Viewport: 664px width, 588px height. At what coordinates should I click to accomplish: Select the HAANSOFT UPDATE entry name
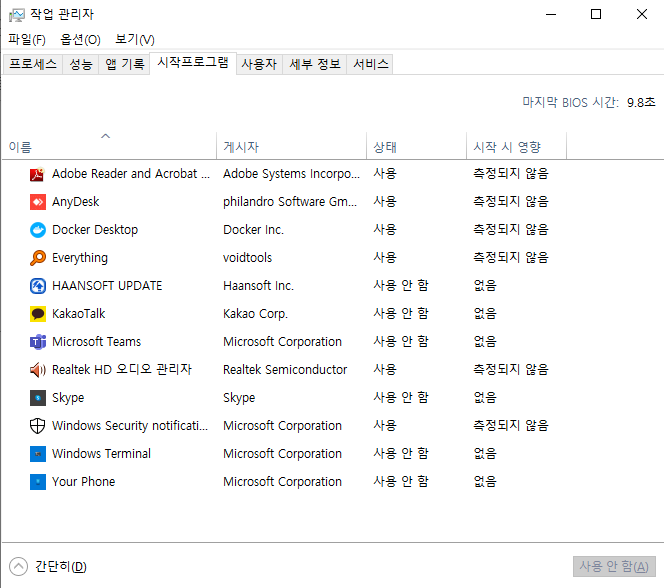tap(107, 286)
